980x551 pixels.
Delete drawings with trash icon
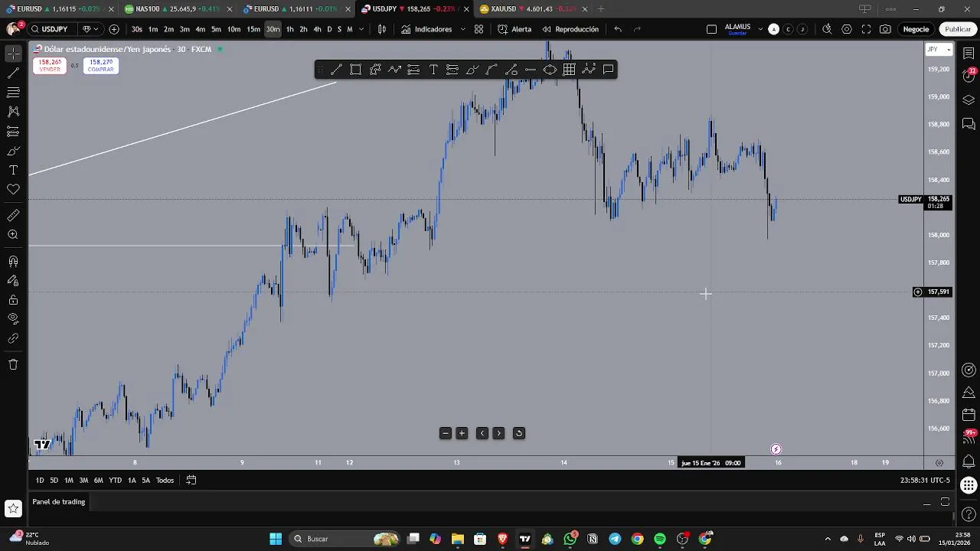click(13, 364)
